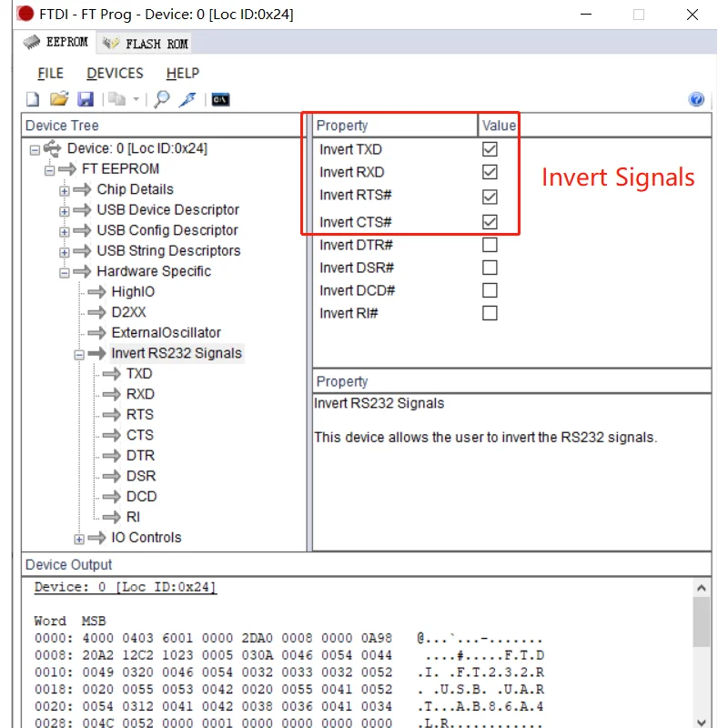This screenshot has height=728, width=728.
Task: Open the FILE menu
Action: (50, 74)
